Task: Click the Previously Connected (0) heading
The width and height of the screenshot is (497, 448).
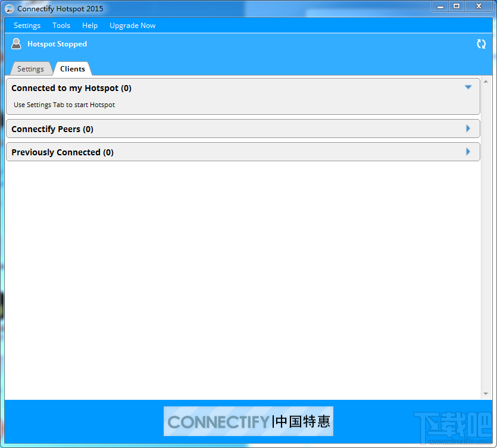Action: pyautogui.click(x=62, y=152)
